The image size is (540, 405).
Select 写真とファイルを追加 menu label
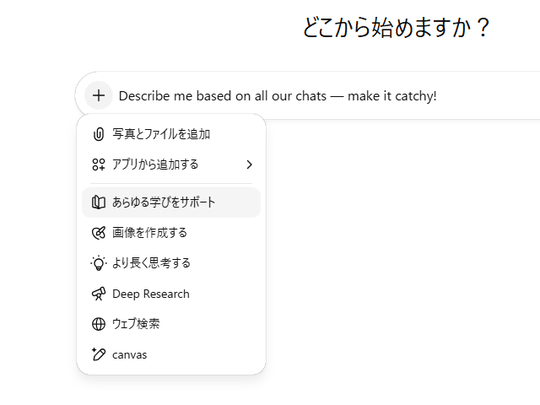click(x=161, y=134)
